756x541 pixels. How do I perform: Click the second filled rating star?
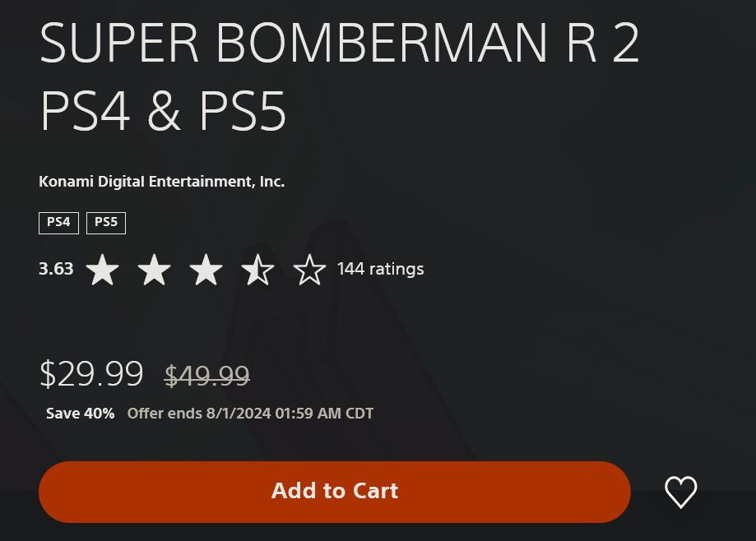click(155, 270)
